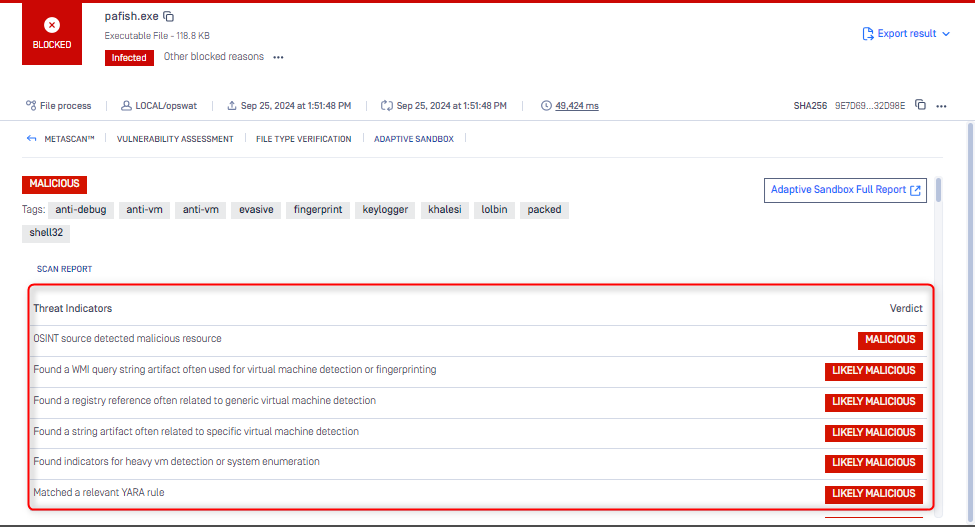975x527 pixels.
Task: Click the File process workflow icon
Action: [x=31, y=106]
